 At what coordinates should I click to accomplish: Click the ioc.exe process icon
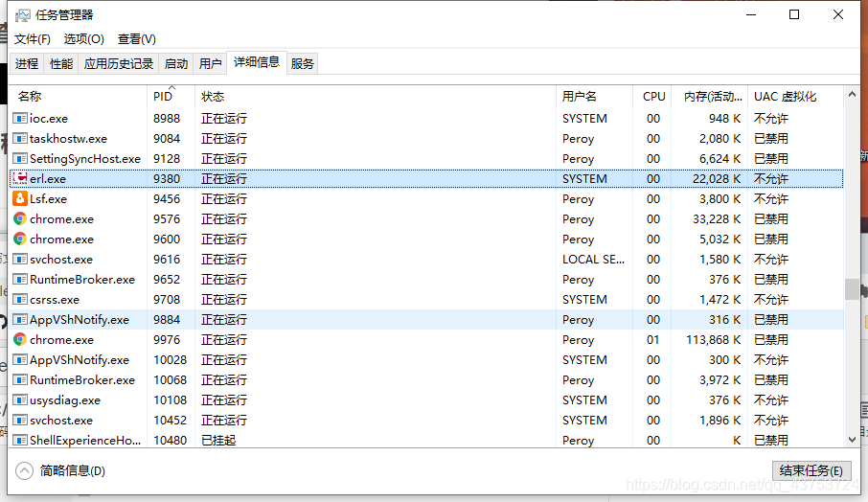(20, 119)
